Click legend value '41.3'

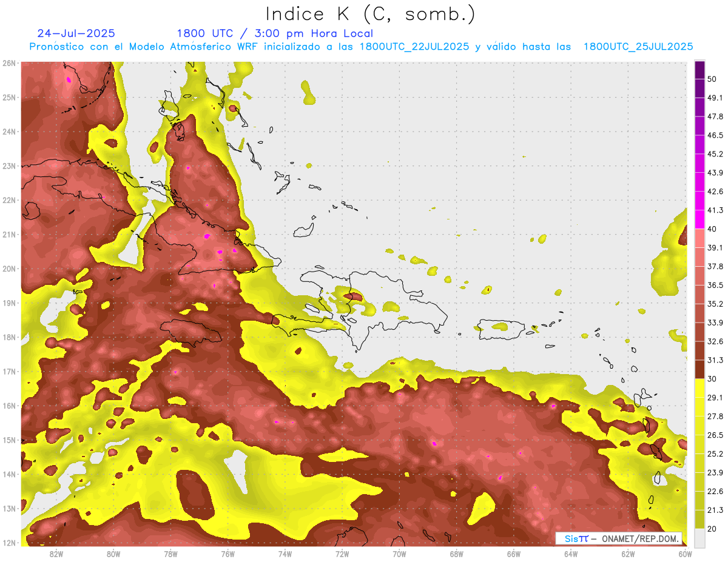(715, 210)
